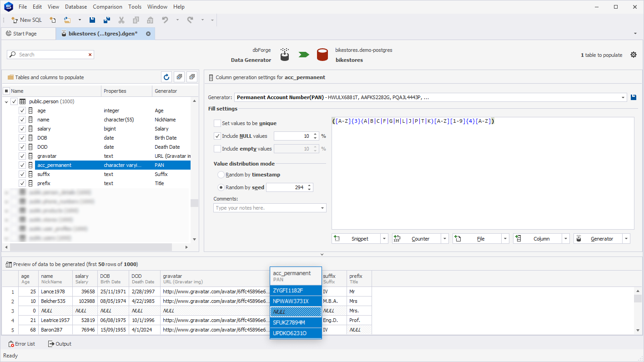
Task: Open the Counter dropdown arrow
Action: pyautogui.click(x=445, y=239)
